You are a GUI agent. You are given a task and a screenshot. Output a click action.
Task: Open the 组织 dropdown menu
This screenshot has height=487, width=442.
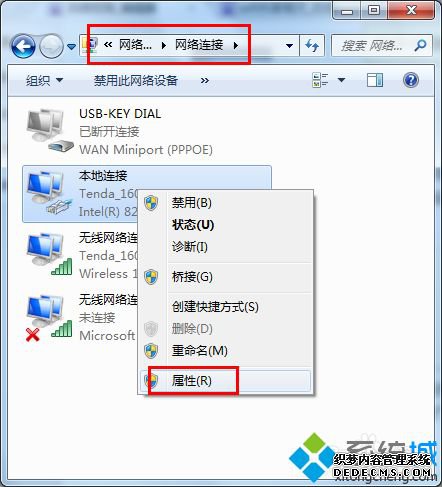44,80
